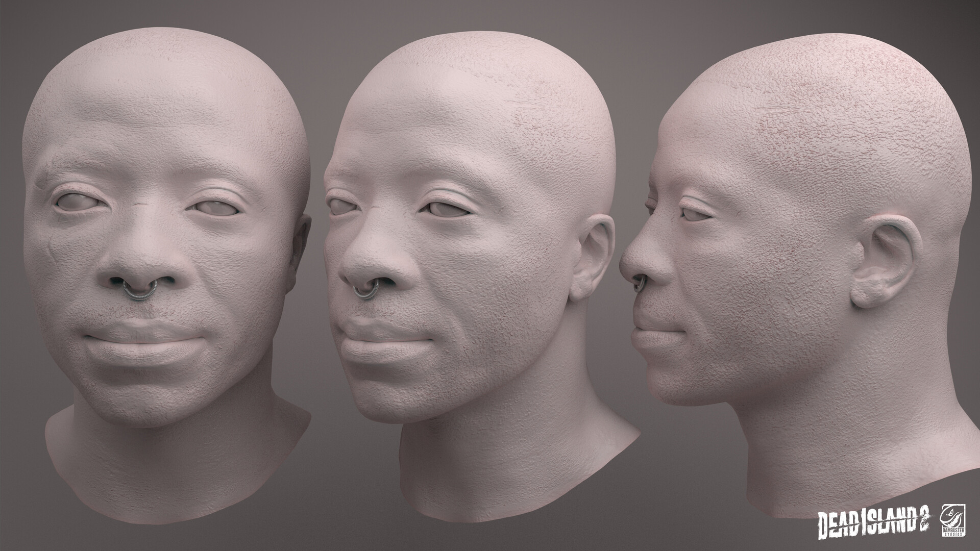This screenshot has width=980, height=551.
Task: Click the visible eye of profile head
Action: [x=693, y=215]
